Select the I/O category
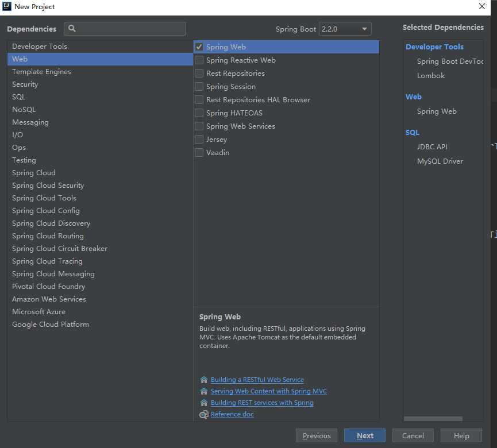The width and height of the screenshot is (497, 448). click(100, 135)
